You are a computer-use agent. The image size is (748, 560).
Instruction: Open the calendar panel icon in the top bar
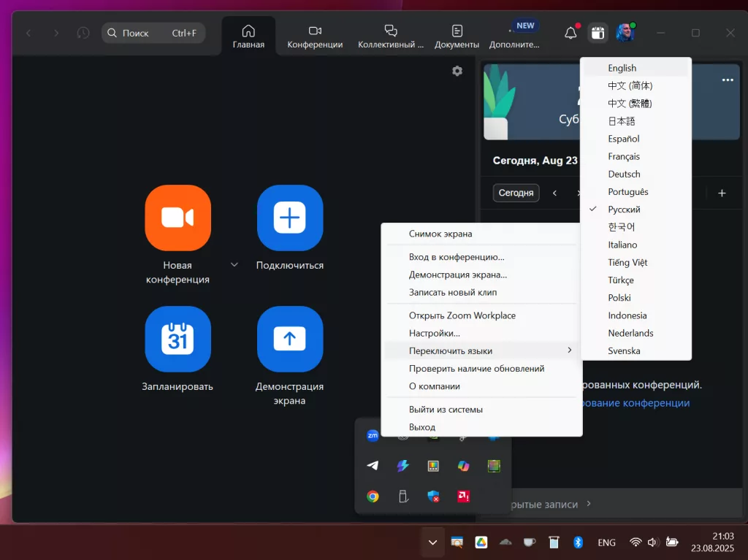(598, 33)
